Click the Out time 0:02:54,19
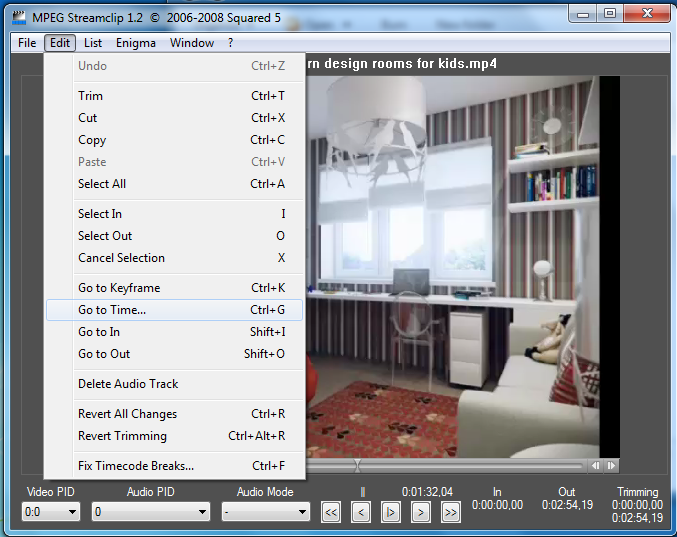 pyautogui.click(x=567, y=505)
